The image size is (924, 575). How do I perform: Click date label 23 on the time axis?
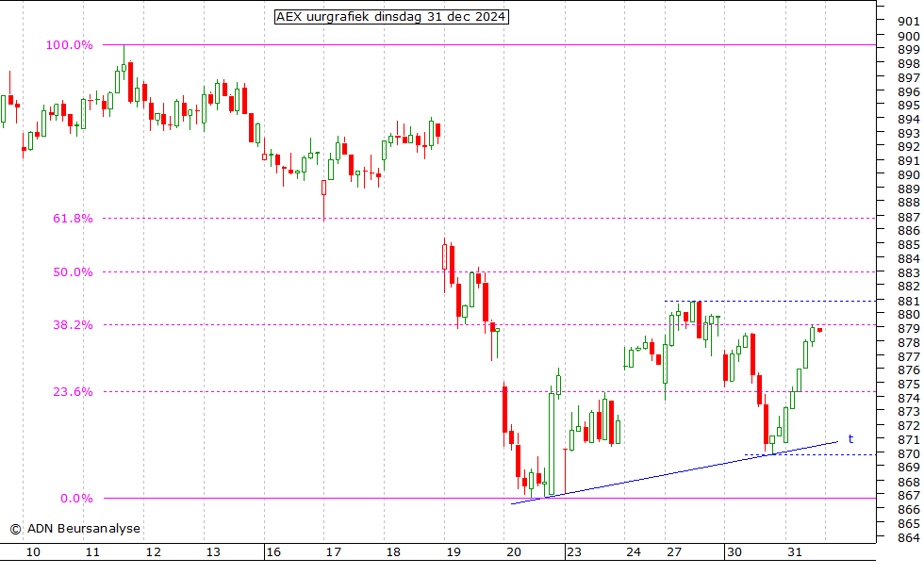(574, 552)
